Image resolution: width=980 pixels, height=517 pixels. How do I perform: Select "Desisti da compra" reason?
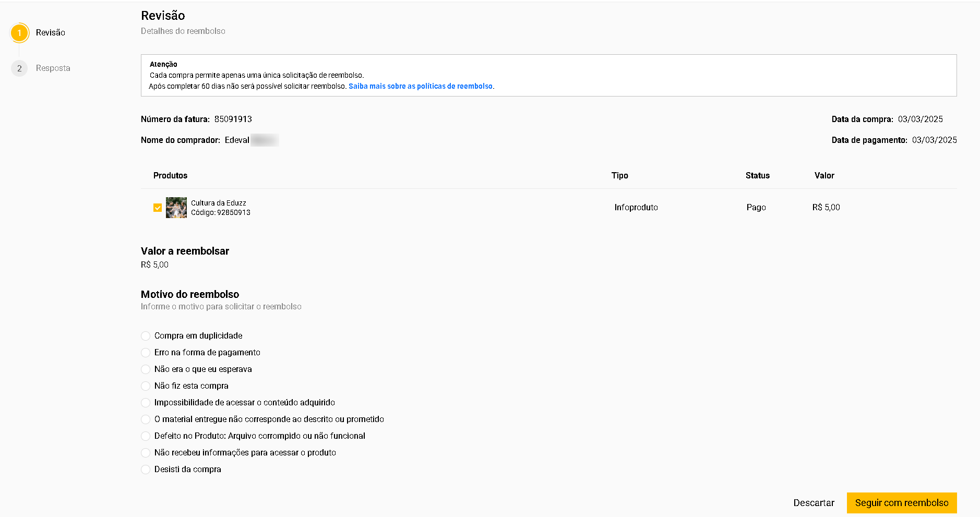[x=146, y=470]
